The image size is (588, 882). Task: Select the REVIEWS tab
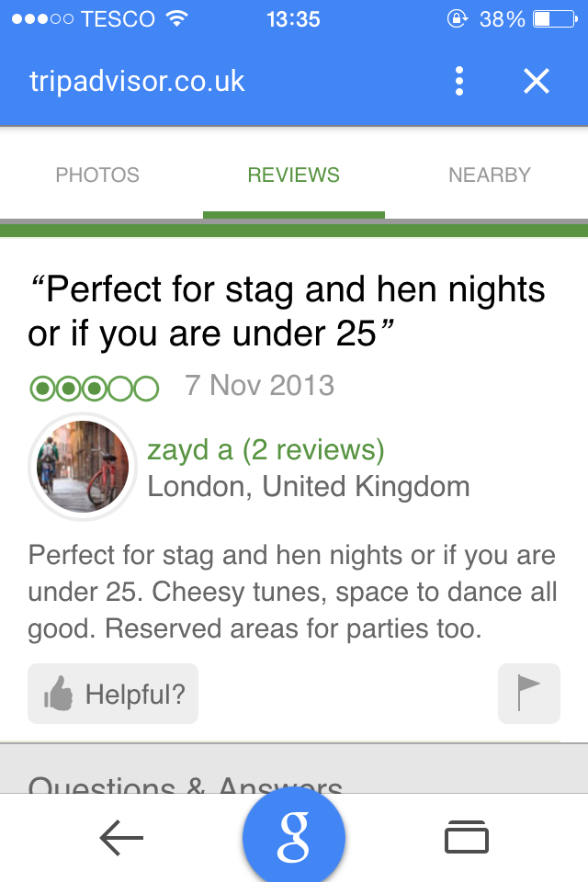[x=294, y=175]
